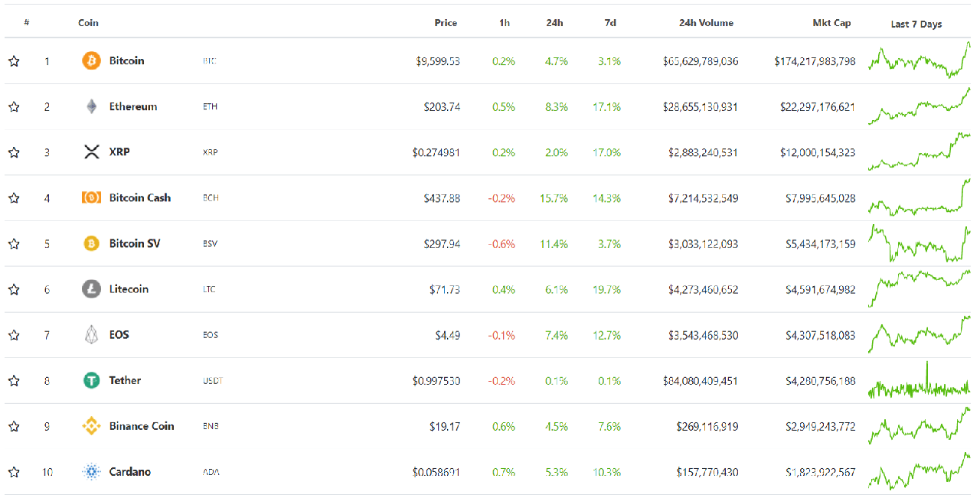Click the USDT ticker symbol
Viewport: 980px width, 498px height.
212,381
